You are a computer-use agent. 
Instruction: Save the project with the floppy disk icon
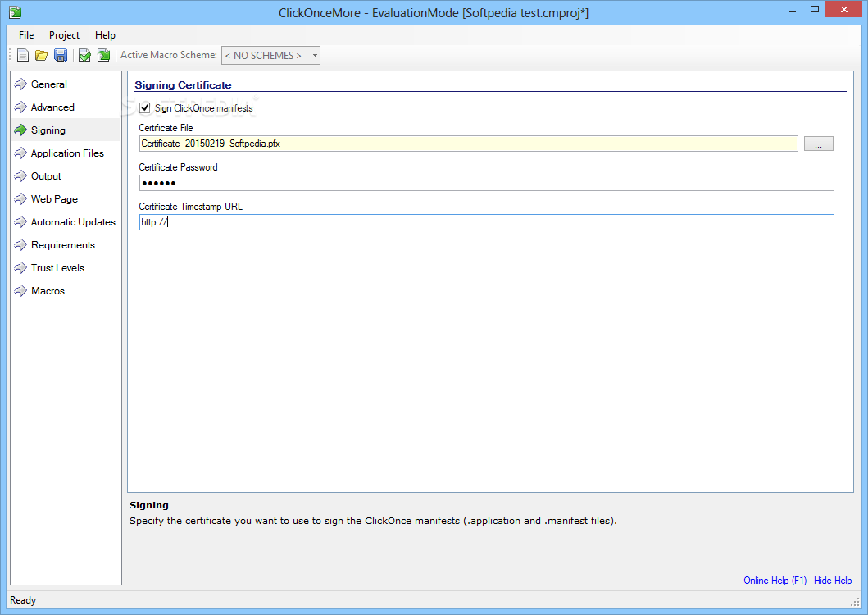(61, 55)
